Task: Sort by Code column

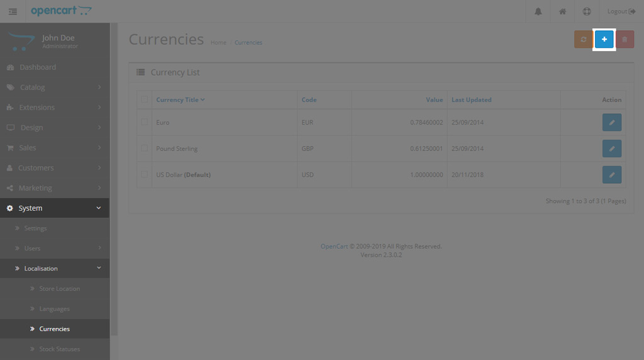Action: [309, 100]
